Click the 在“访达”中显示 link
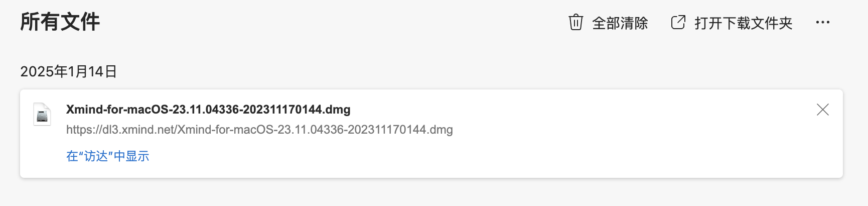Screen dimensions: 868x206 [107, 156]
